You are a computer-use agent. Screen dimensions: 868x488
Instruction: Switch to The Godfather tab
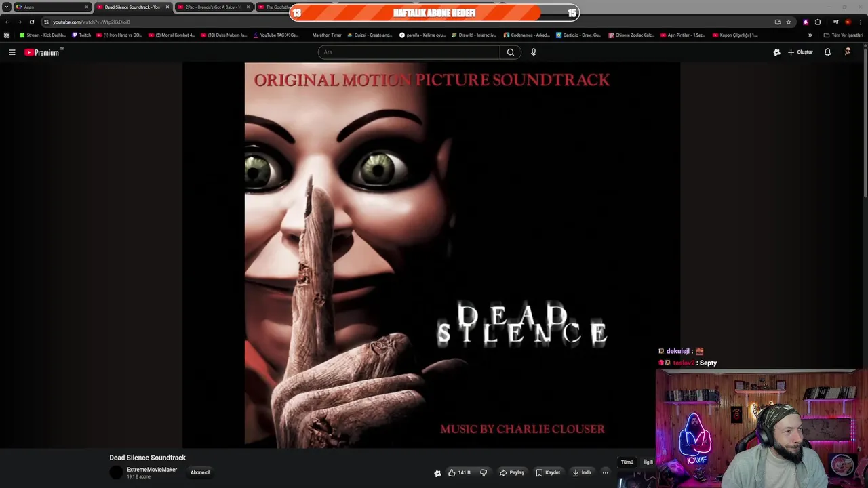273,7
